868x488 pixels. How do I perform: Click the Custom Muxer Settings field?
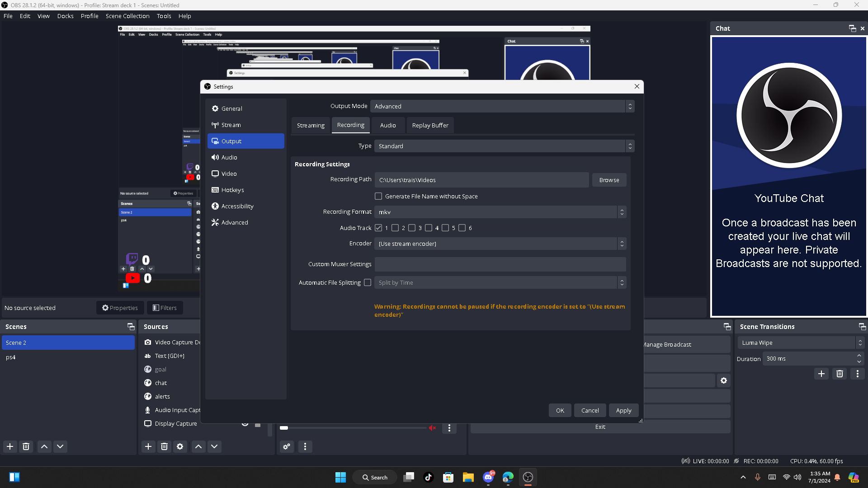(500, 264)
